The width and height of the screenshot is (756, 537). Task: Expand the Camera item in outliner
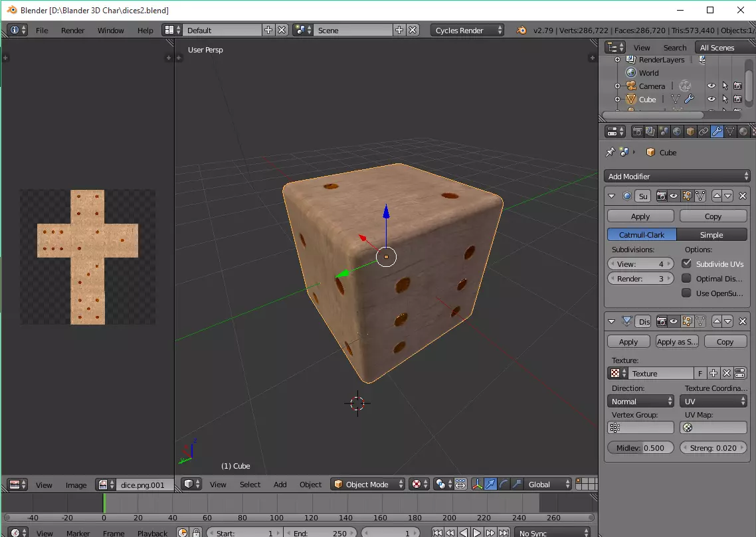pyautogui.click(x=617, y=86)
